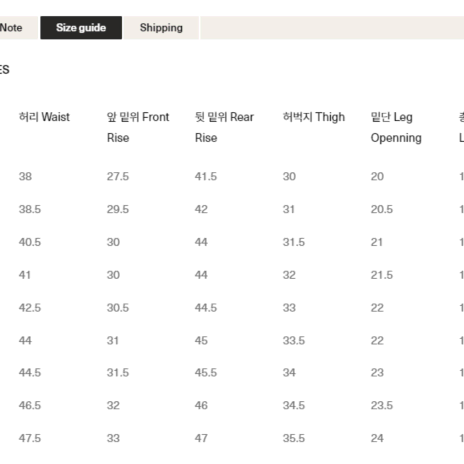Screen dimensions: 464x464
Task: Click the thigh value 31.5
Action: pyautogui.click(x=294, y=242)
